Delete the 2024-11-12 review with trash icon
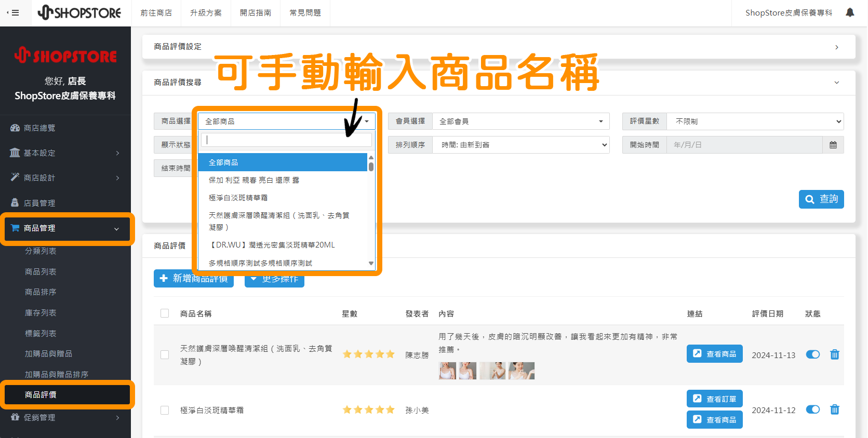This screenshot has height=438, width=868. point(835,409)
